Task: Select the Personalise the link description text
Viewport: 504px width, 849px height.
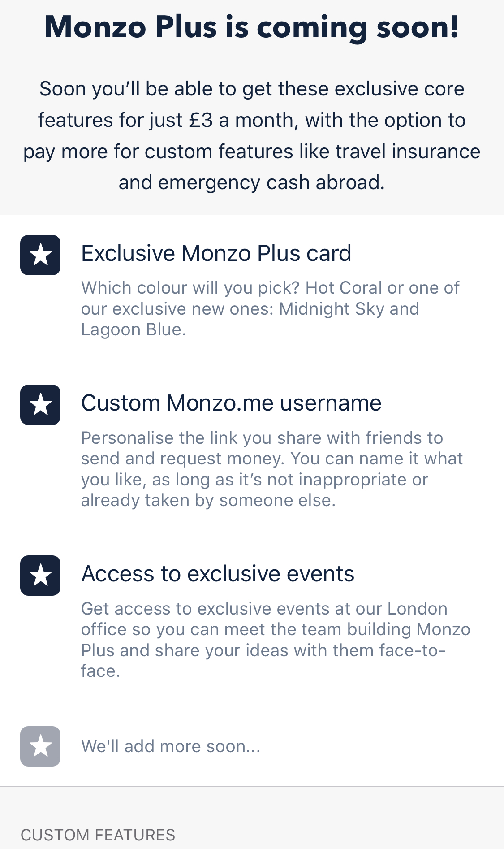Action: [x=272, y=469]
